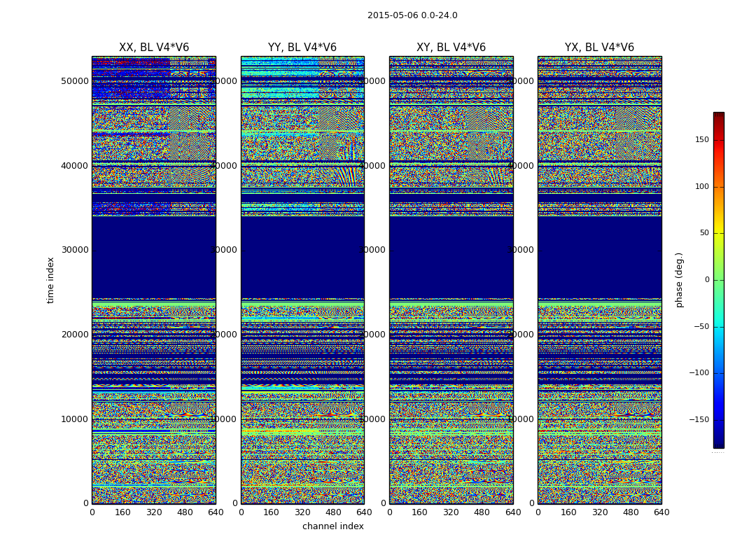The image size is (735, 560).
Task: Click the YY, BL V4*V6 subplot title
Action: pyautogui.click(x=302, y=48)
